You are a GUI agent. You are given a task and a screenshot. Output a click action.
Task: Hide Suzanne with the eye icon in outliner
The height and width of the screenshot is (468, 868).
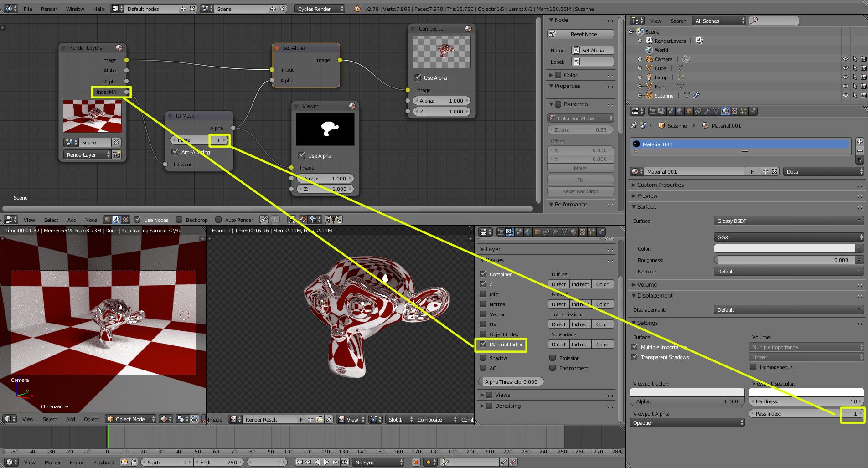point(846,95)
